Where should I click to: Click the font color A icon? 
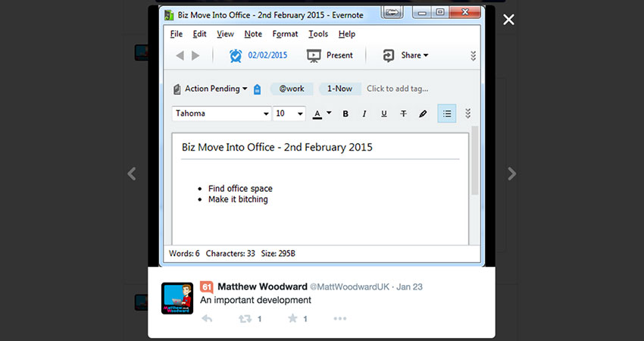pos(317,114)
